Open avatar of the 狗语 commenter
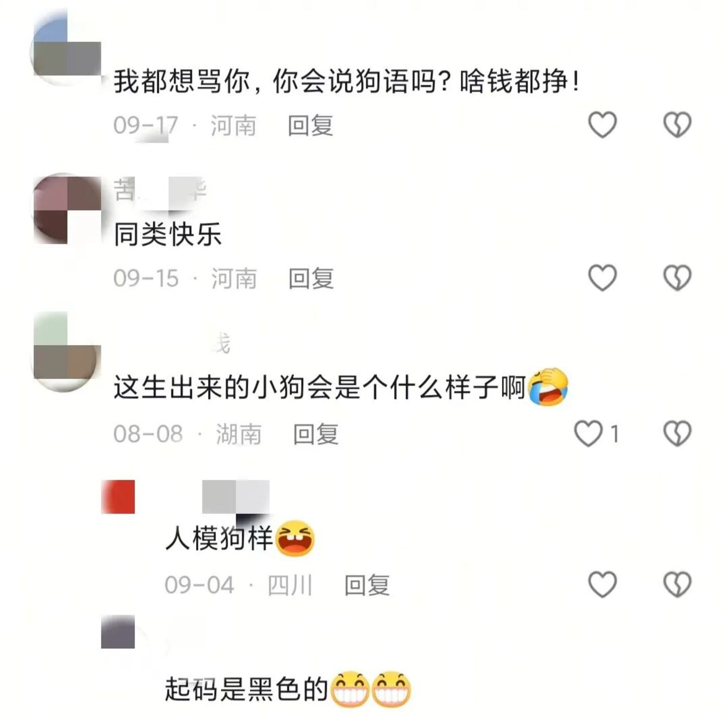Viewport: 728px width, 716px height. [66, 49]
